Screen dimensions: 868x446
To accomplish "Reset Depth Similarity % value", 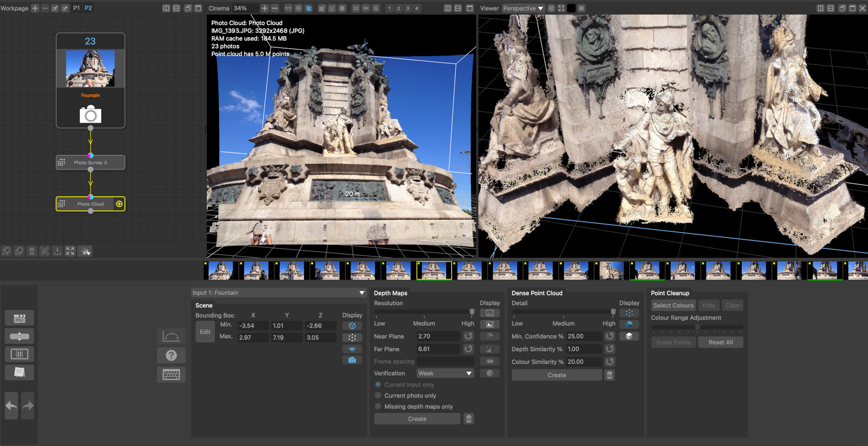I will (610, 349).
